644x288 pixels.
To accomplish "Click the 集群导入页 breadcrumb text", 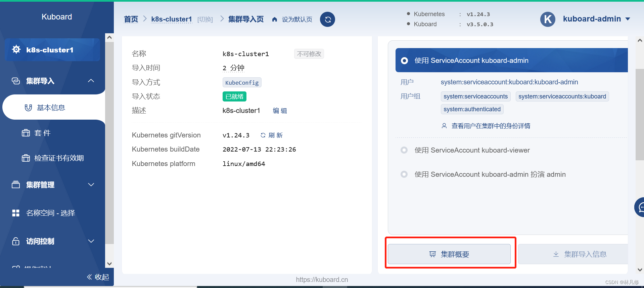I will click(246, 19).
